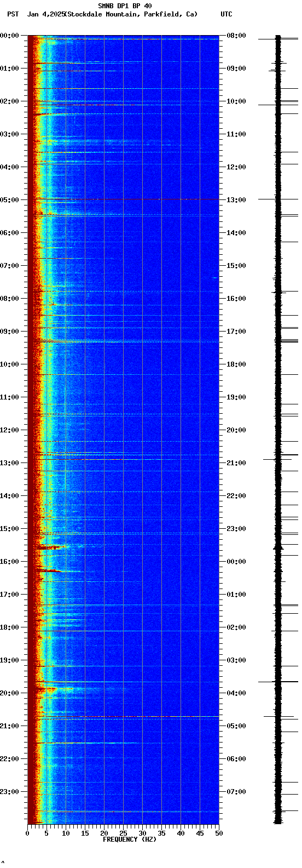Click the UTC "05:00" time label
This screenshot has height=868, width=302.
236,726
